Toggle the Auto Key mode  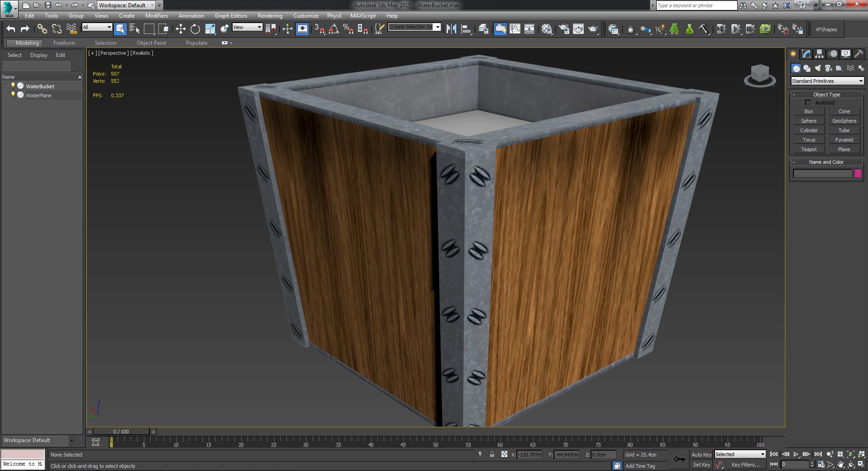click(701, 455)
